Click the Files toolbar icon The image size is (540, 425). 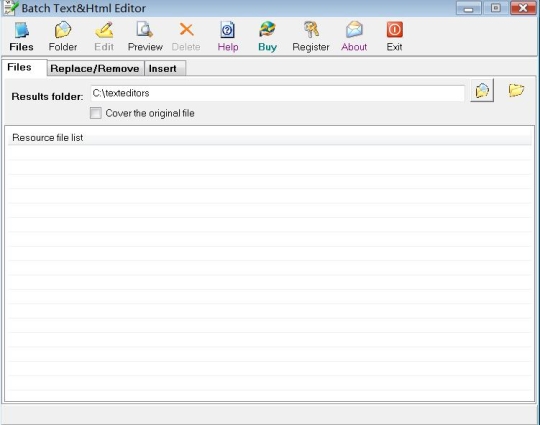pyautogui.click(x=21, y=30)
